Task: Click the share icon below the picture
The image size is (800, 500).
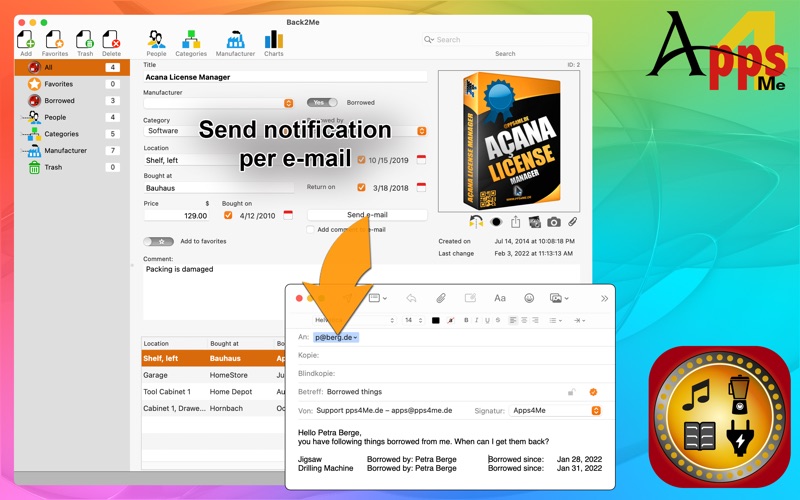Action: tap(515, 222)
